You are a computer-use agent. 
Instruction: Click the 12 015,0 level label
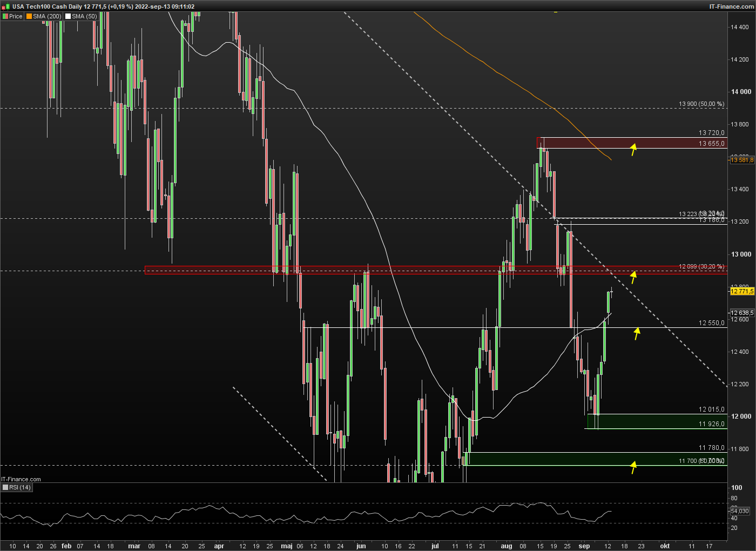(712, 409)
